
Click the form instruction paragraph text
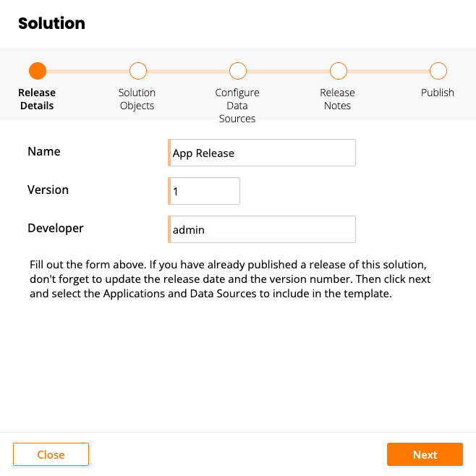click(230, 277)
